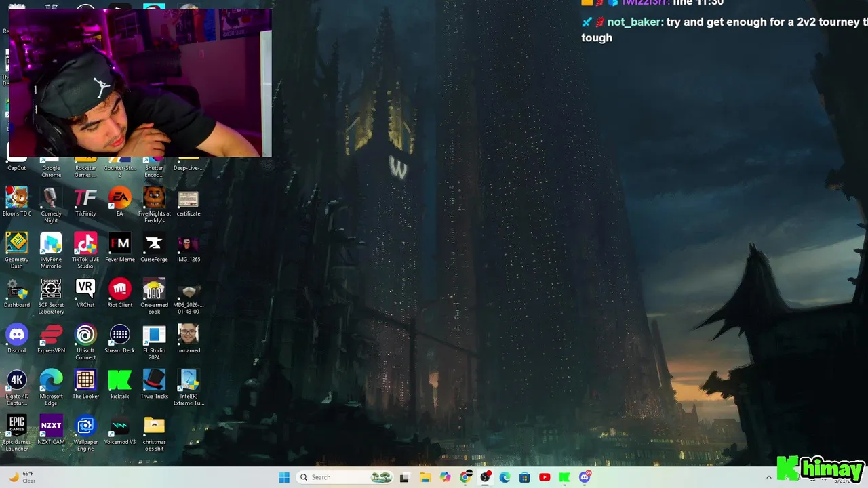The image size is (868, 488).
Task: Select the Counter-Strike 2 desktop label
Action: point(120,171)
